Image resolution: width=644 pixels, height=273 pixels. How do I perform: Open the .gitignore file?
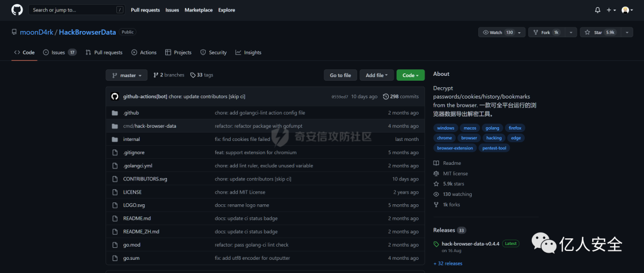tap(134, 152)
